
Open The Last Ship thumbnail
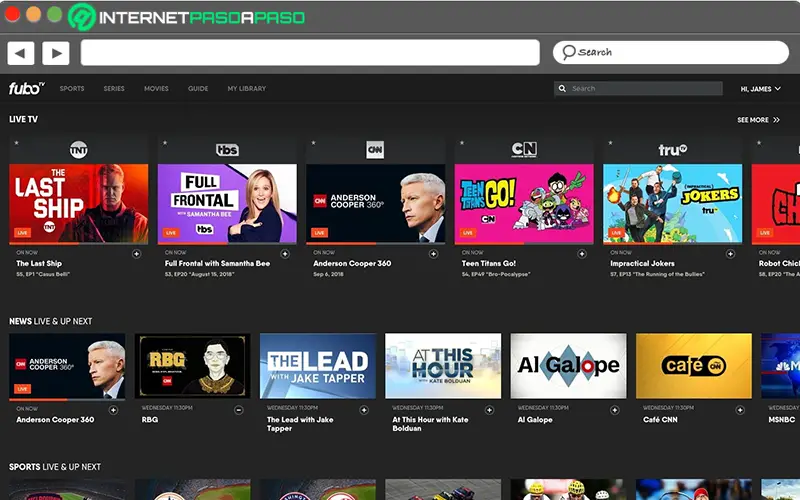[79, 203]
